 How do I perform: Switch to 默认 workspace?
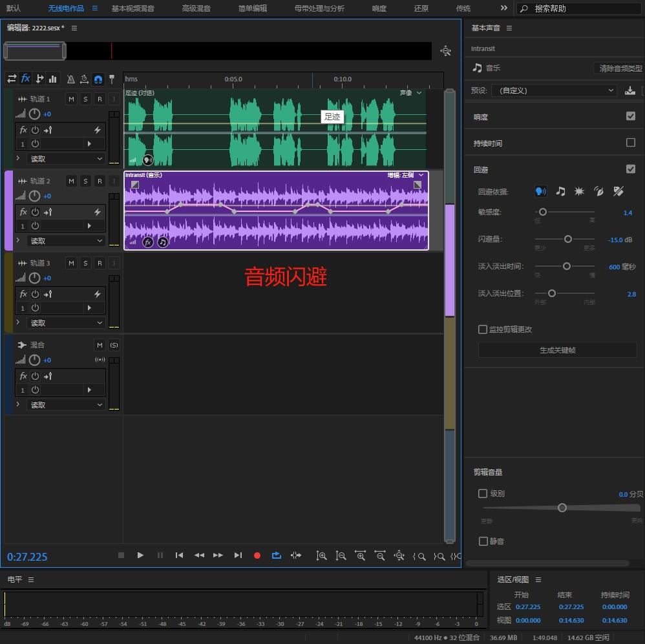[x=14, y=8]
